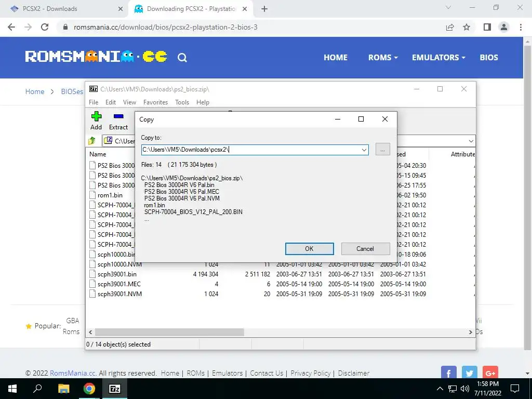The image size is (532, 399).
Task: Reload the romsmania page
Action: point(45,27)
